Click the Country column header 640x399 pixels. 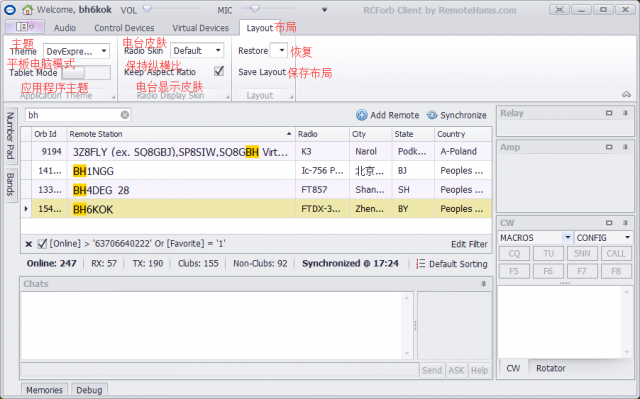(463, 134)
